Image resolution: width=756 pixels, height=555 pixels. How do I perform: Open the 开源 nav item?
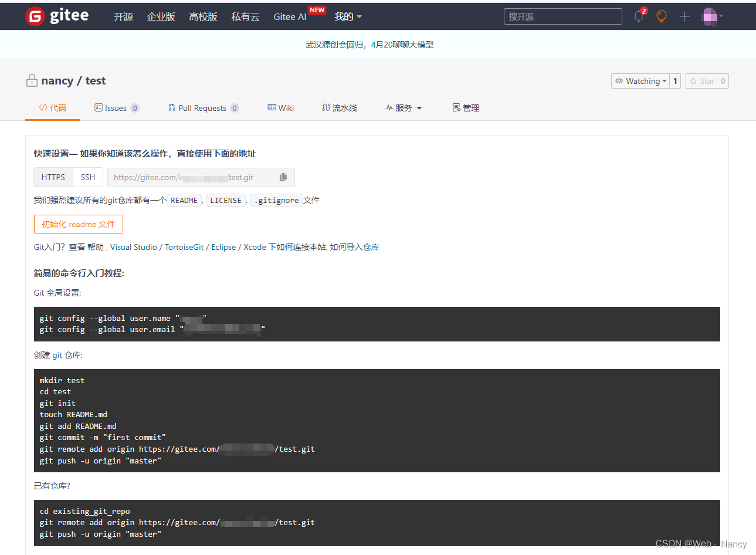click(123, 16)
